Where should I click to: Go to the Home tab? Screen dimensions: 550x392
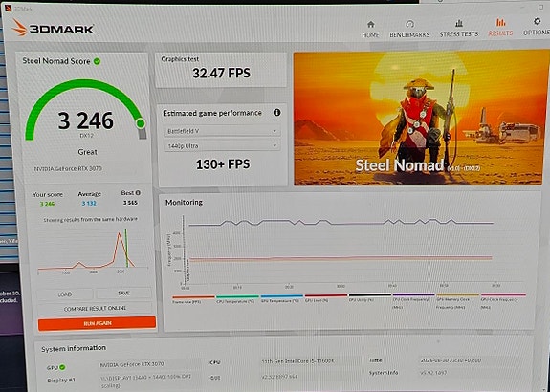coord(371,30)
